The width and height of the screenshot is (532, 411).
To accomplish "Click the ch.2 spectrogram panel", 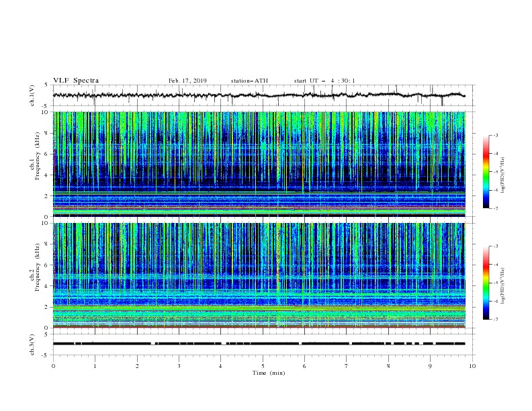I will coord(259,275).
